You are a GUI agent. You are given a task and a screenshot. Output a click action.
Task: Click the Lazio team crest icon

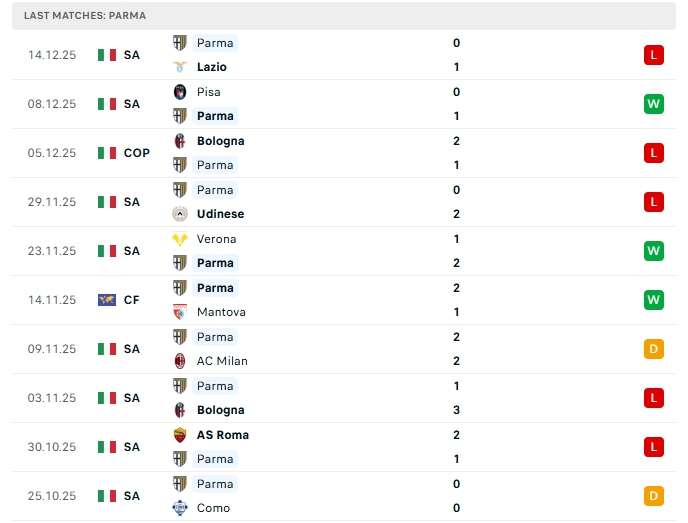pyautogui.click(x=180, y=67)
